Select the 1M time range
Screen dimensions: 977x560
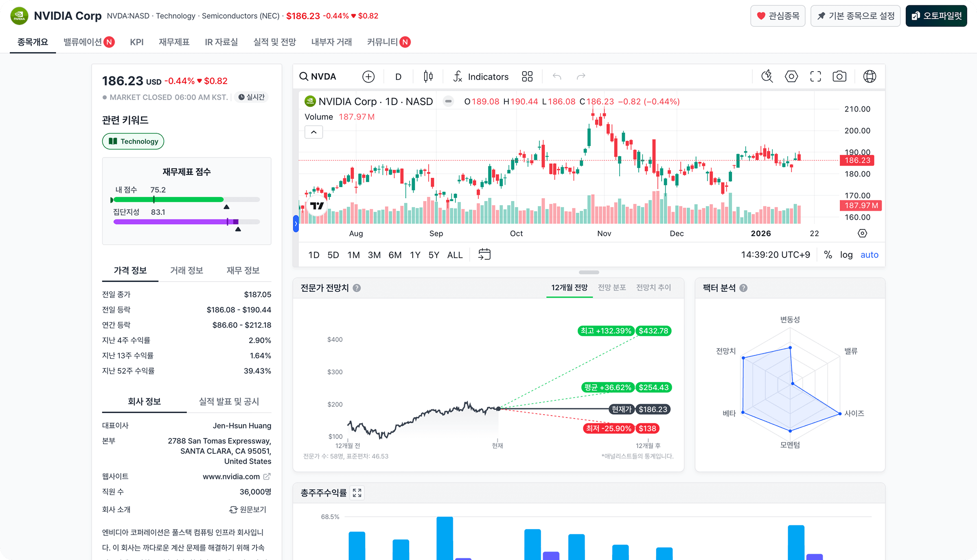coord(353,255)
